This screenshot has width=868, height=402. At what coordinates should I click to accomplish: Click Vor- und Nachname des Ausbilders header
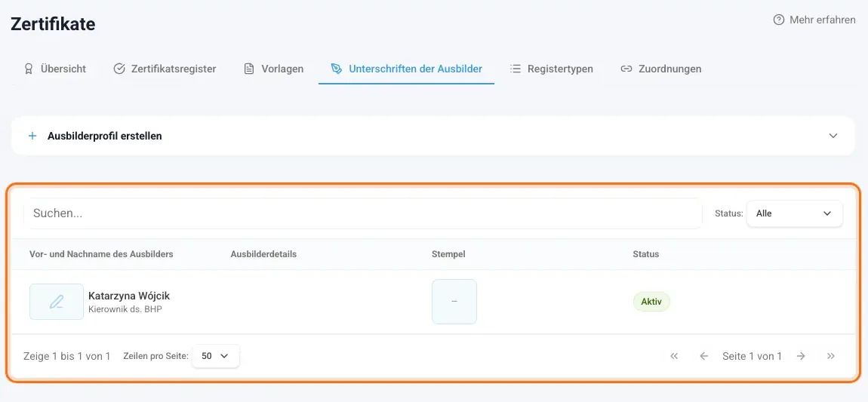click(101, 254)
